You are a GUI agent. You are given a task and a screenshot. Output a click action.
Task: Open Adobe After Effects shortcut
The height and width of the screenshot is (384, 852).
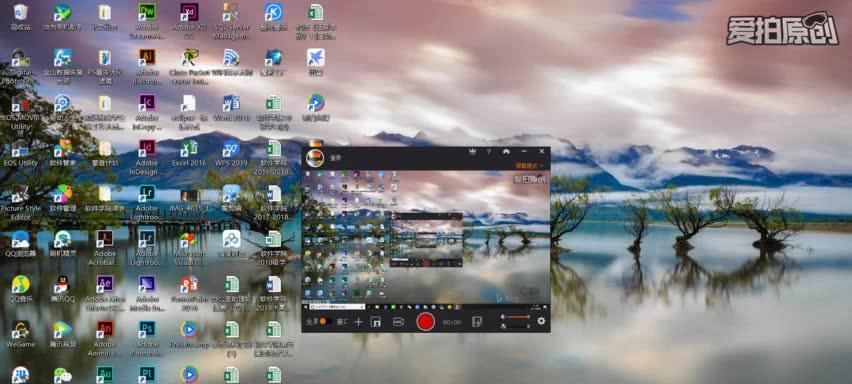tap(104, 293)
